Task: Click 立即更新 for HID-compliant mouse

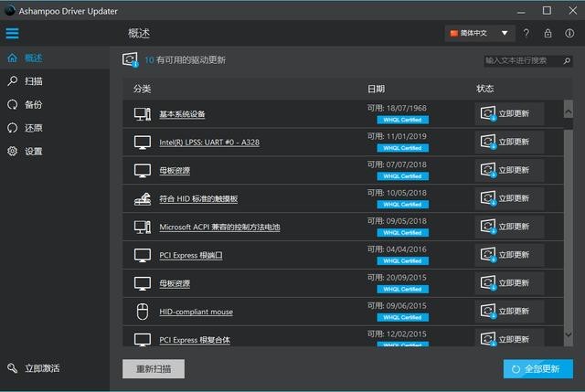Action: click(509, 311)
